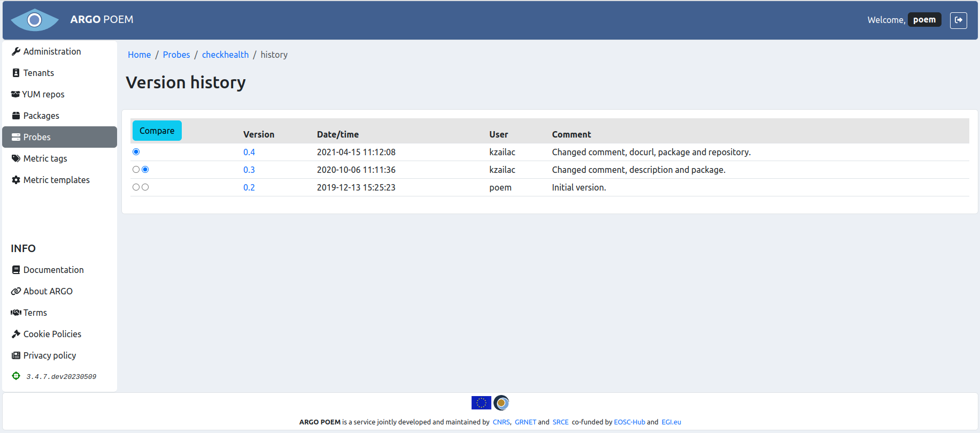The height and width of the screenshot is (433, 980).
Task: Select the second radio button in 0.2 row
Action: (145, 187)
